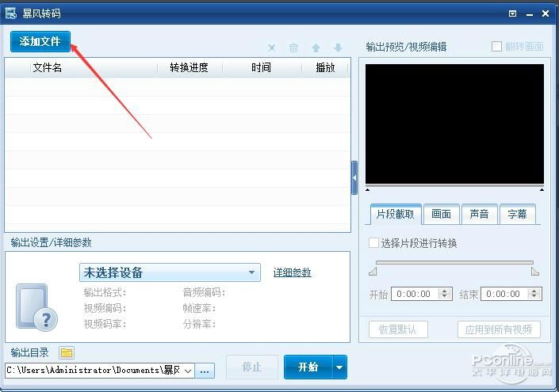The width and height of the screenshot is (559, 392).
Task: Switch to the 片段截取 tab
Action: click(396, 215)
